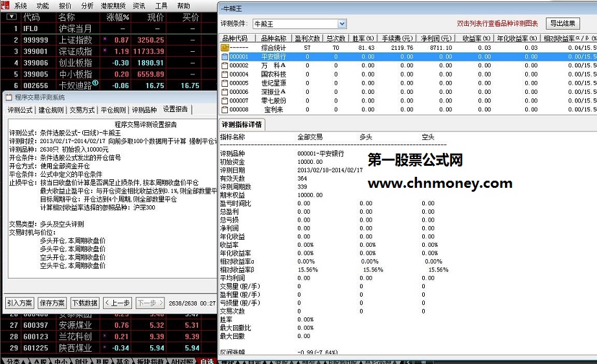Screen dimensions: 597x364
Task: Click the row icon beside code 000004
Action: (225, 74)
